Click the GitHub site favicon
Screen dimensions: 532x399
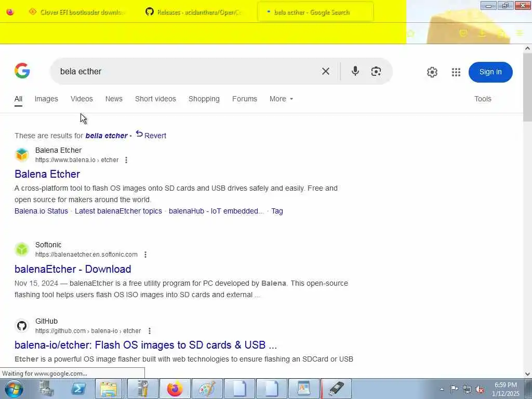[x=22, y=326]
